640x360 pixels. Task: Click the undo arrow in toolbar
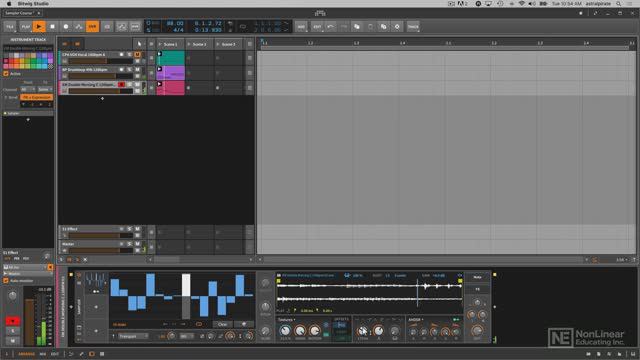pos(331,27)
